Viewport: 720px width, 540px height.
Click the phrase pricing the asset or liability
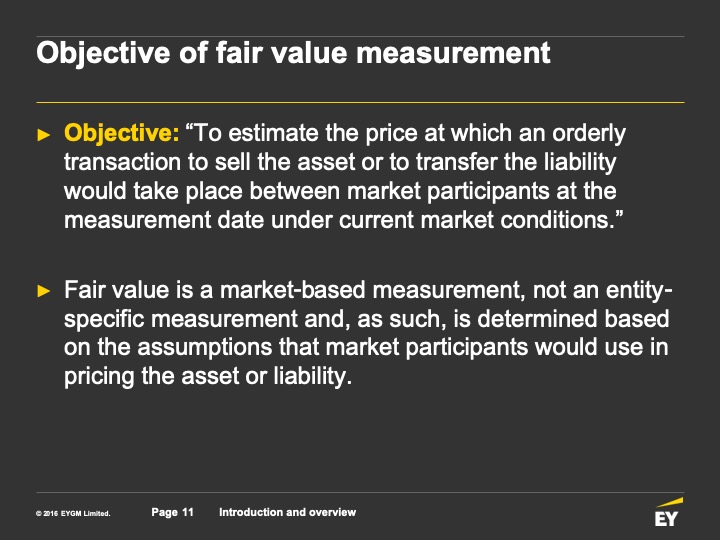[x=208, y=377]
